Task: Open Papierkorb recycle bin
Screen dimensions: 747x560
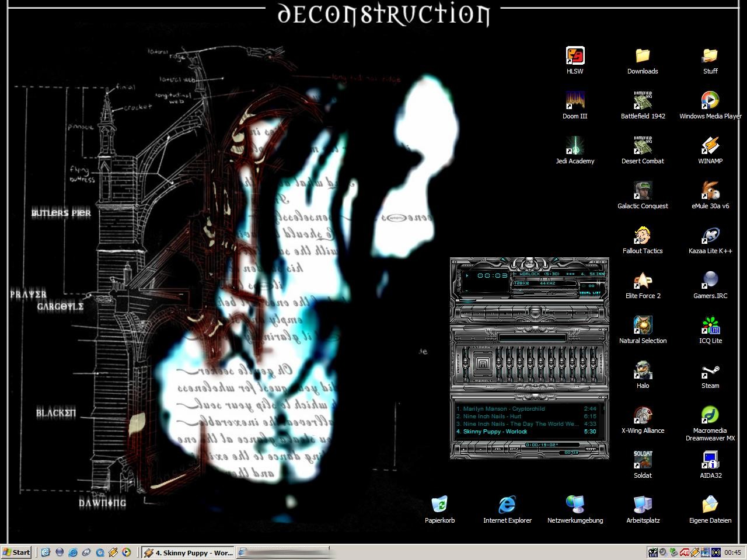Action: pyautogui.click(x=439, y=510)
